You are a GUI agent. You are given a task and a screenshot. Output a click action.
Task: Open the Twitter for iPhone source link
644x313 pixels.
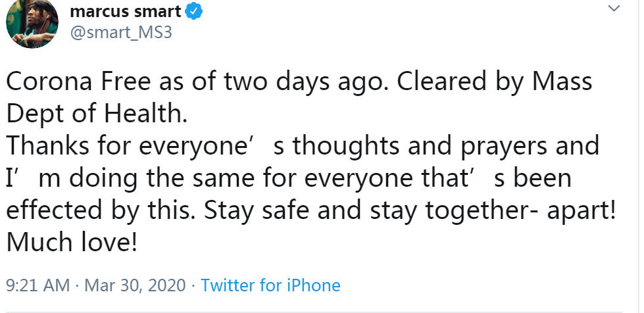270,285
